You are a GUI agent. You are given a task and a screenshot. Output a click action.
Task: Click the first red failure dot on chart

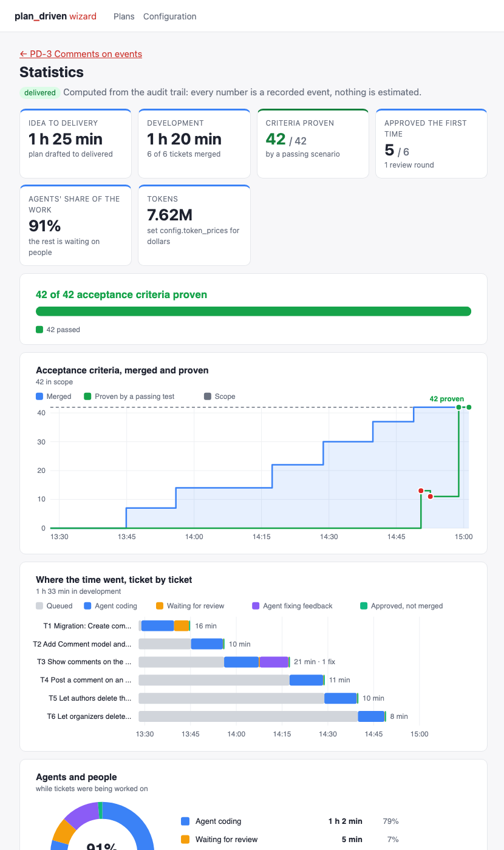tap(421, 491)
